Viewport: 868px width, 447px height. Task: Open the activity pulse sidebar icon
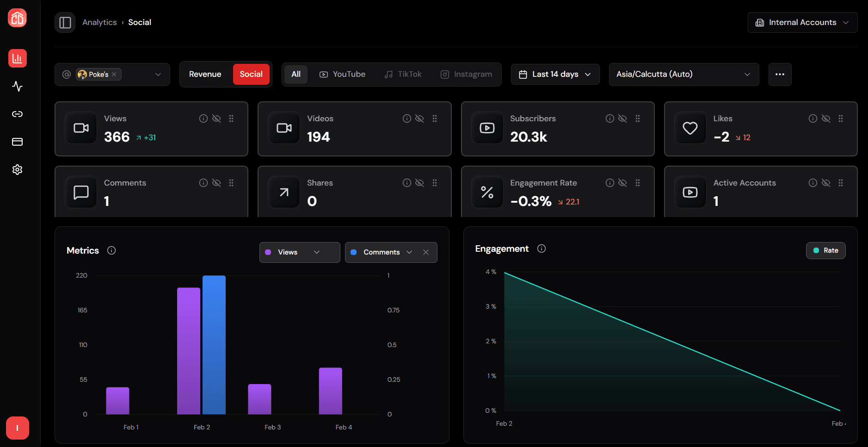pyautogui.click(x=18, y=87)
